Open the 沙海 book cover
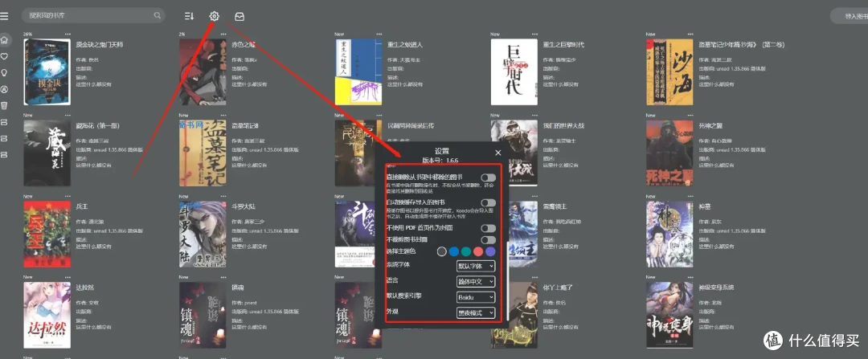This screenshot has height=359, width=868. tap(669, 72)
